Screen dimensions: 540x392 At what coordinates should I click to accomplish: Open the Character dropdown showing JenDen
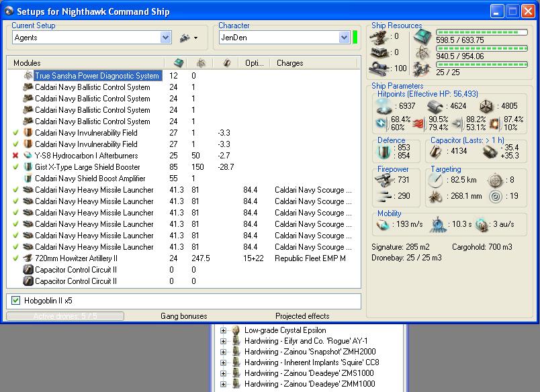pos(344,38)
